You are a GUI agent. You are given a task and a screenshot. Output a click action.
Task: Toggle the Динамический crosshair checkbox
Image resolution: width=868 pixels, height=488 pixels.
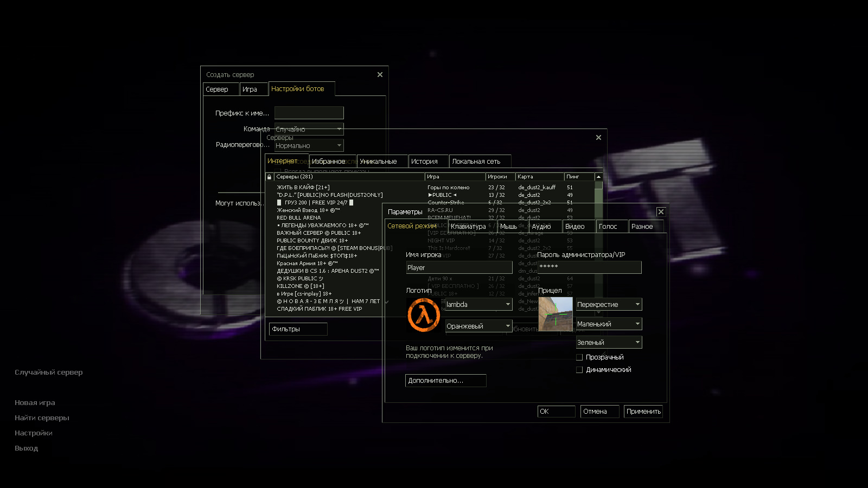click(x=579, y=370)
